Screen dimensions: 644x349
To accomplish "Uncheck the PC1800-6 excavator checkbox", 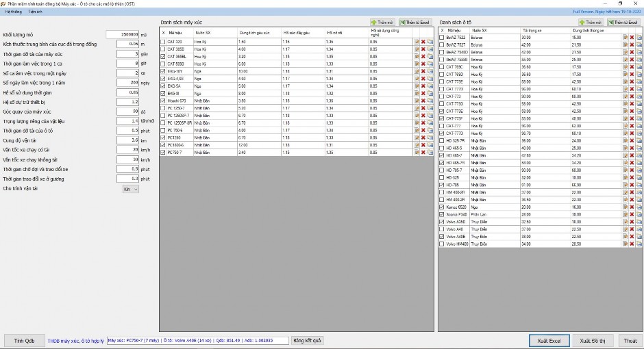I will [x=163, y=144].
